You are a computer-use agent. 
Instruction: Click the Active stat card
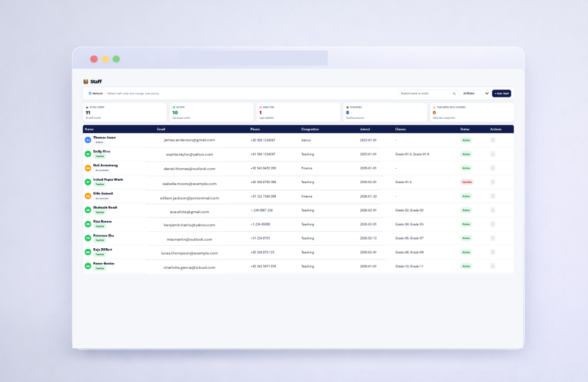pyautogui.click(x=211, y=112)
